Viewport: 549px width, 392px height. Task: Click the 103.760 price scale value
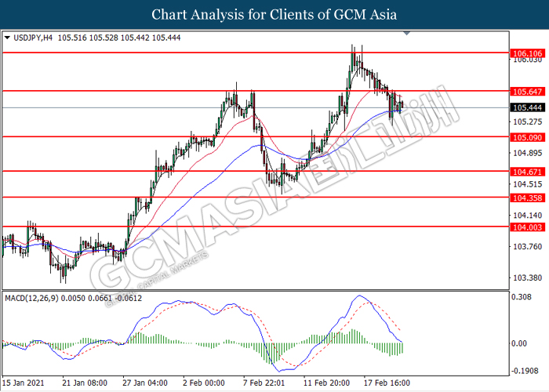[527, 247]
